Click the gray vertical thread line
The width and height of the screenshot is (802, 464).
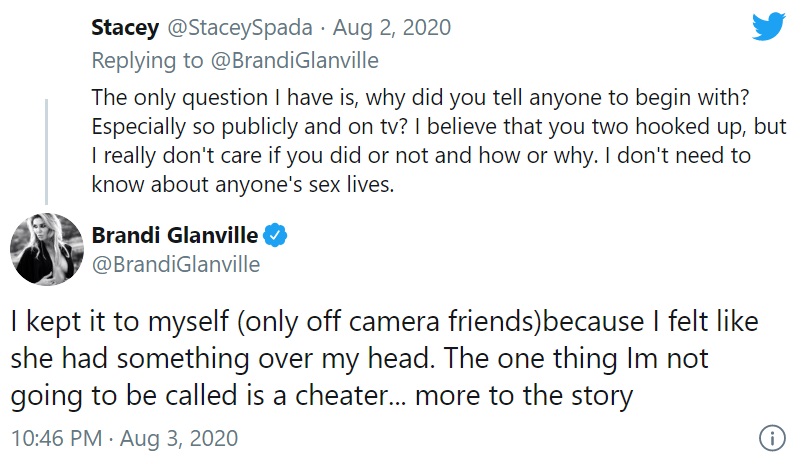click(x=47, y=151)
